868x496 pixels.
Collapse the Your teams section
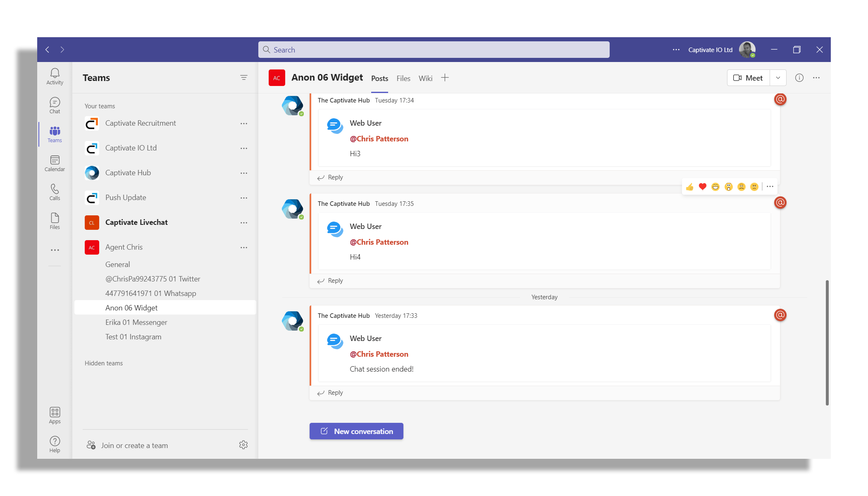100,106
